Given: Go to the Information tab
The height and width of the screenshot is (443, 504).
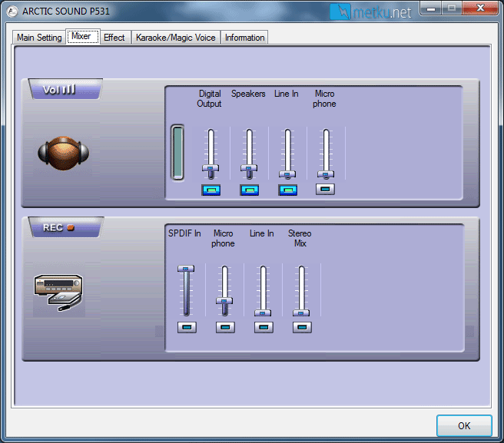Looking at the screenshot, I should point(244,38).
